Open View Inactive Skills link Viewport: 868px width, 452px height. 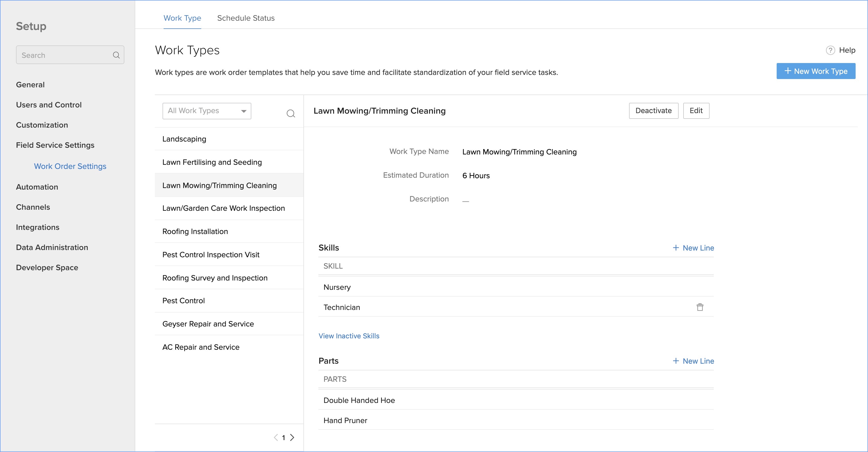coord(349,336)
